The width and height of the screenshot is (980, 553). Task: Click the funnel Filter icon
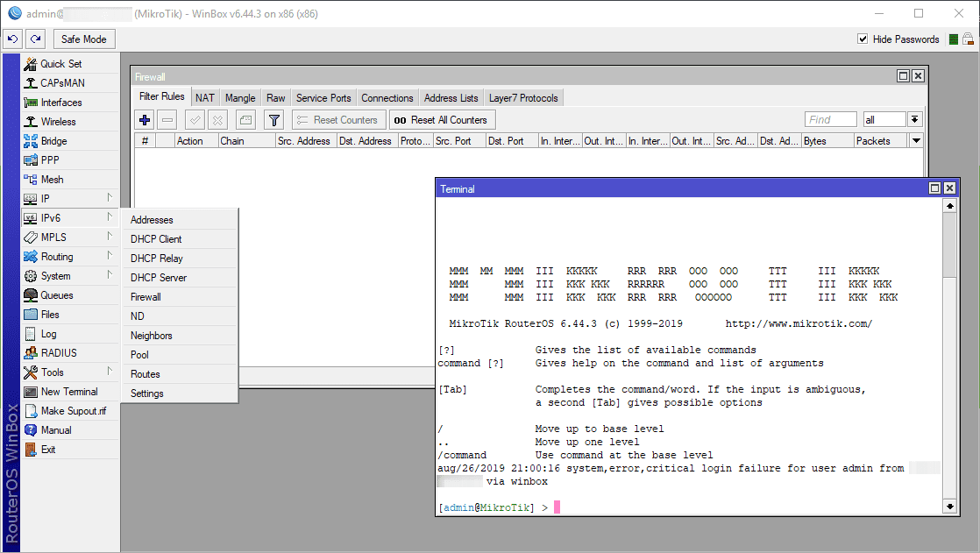pyautogui.click(x=273, y=119)
